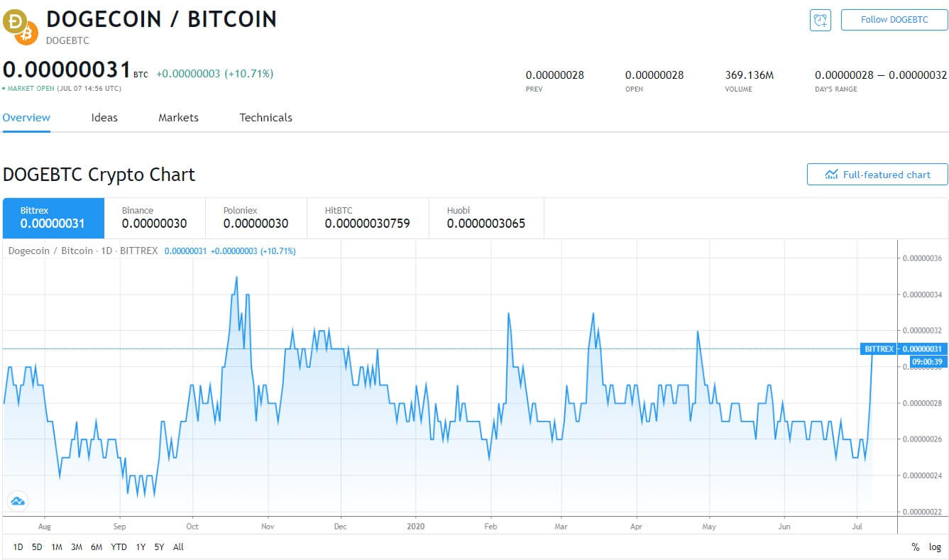Open the Full-featured chart
The height and width of the screenshot is (560, 949).
click(877, 175)
